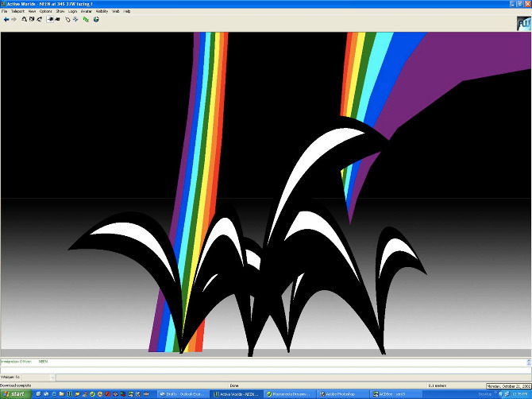Click the forward arrow toolbar icon
The image size is (532, 399).
13,19
